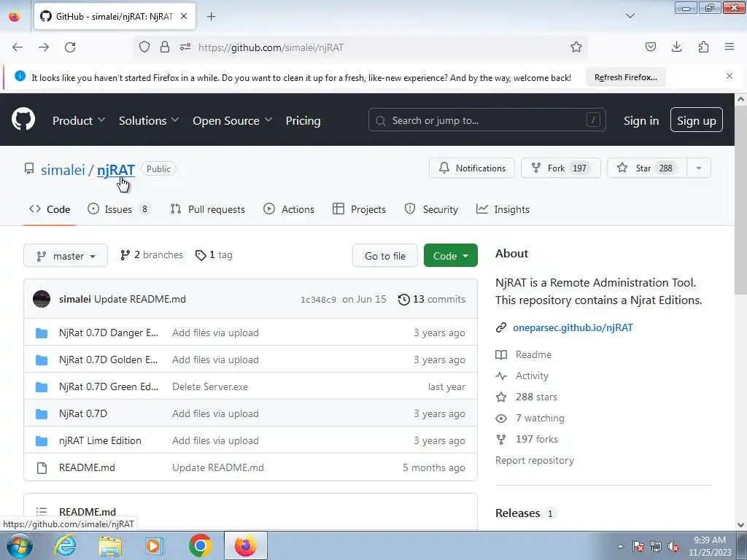
Task: Switch to the Insights tab
Action: [503, 209]
